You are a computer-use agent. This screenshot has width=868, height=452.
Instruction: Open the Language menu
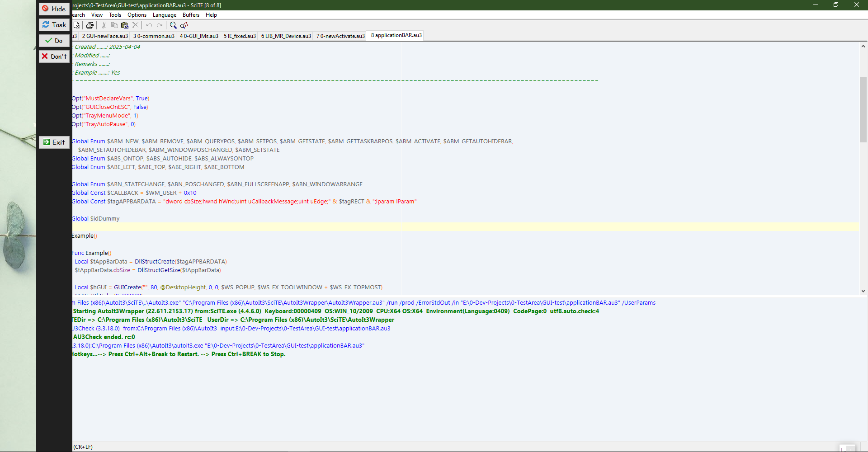(x=165, y=15)
